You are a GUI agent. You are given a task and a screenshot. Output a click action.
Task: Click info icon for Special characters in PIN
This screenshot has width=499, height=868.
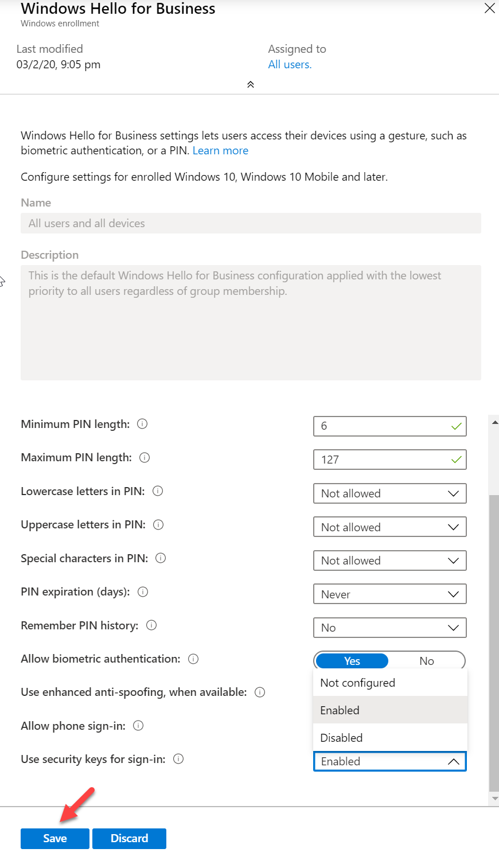pos(161,558)
